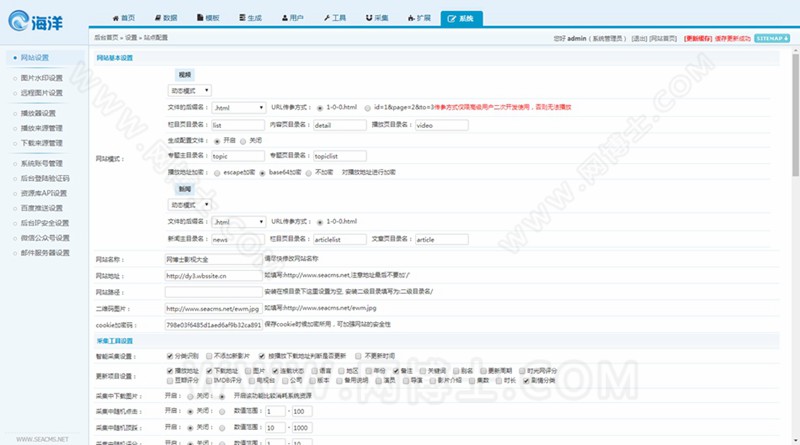Screen dimensions: 800x445
Task: Click the 退出 logout link
Action: 639,38
